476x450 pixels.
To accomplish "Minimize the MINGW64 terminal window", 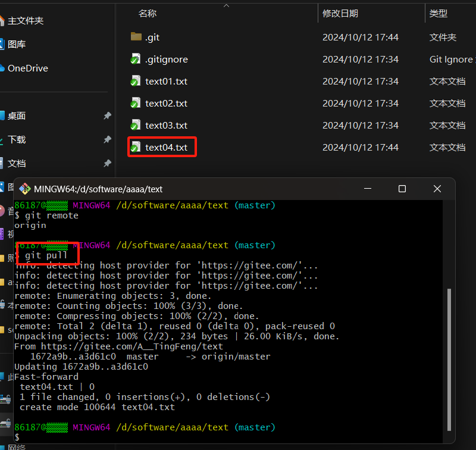I will 368,189.
